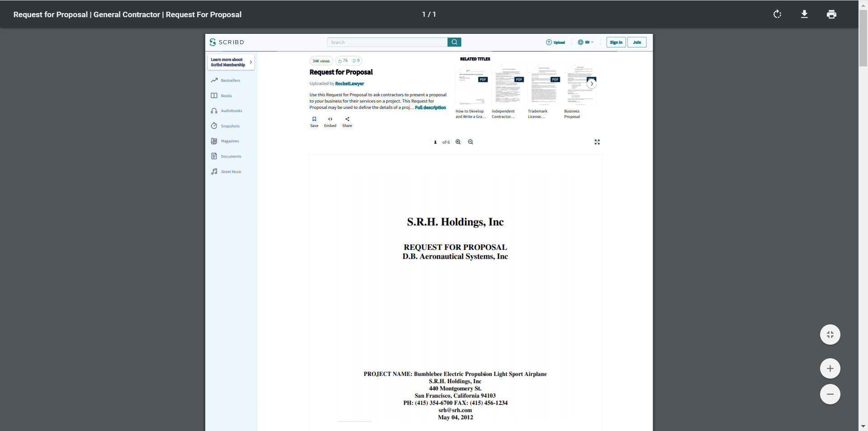The width and height of the screenshot is (868, 431).
Task: Click the Scribd logo
Action: click(226, 42)
